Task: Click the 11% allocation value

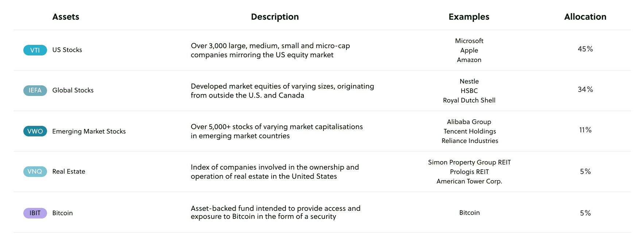Action: (585, 130)
